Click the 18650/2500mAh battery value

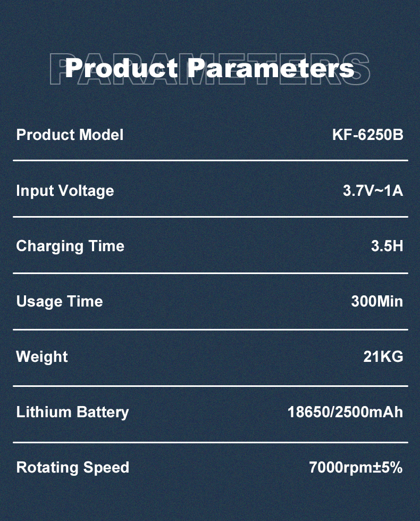click(345, 412)
